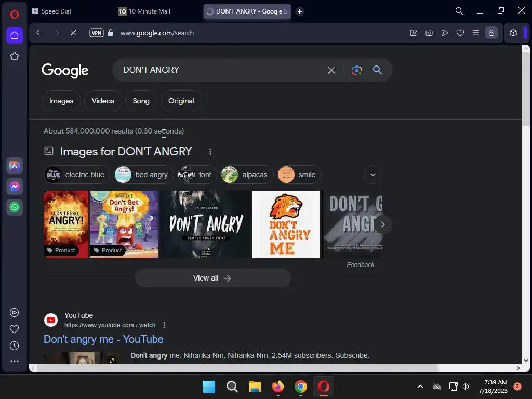Go to the Home sidebar icon
The image size is (532, 399).
pyautogui.click(x=14, y=35)
